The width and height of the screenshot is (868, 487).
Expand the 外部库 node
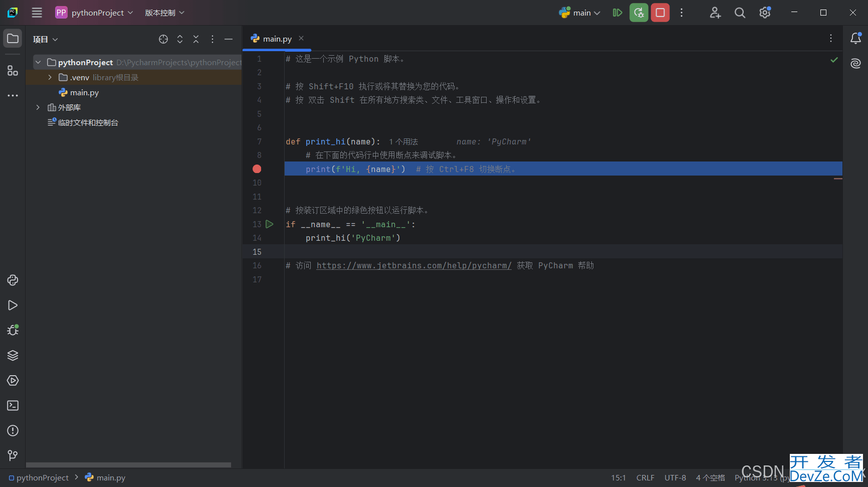pos(38,107)
